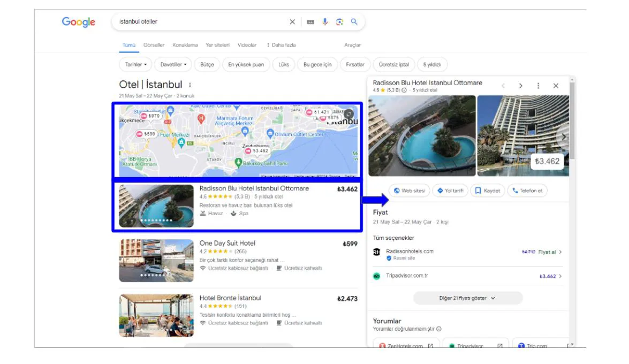This screenshot has width=629, height=364.
Task: Click the large pool photo in the hotel panel
Action: click(422, 135)
